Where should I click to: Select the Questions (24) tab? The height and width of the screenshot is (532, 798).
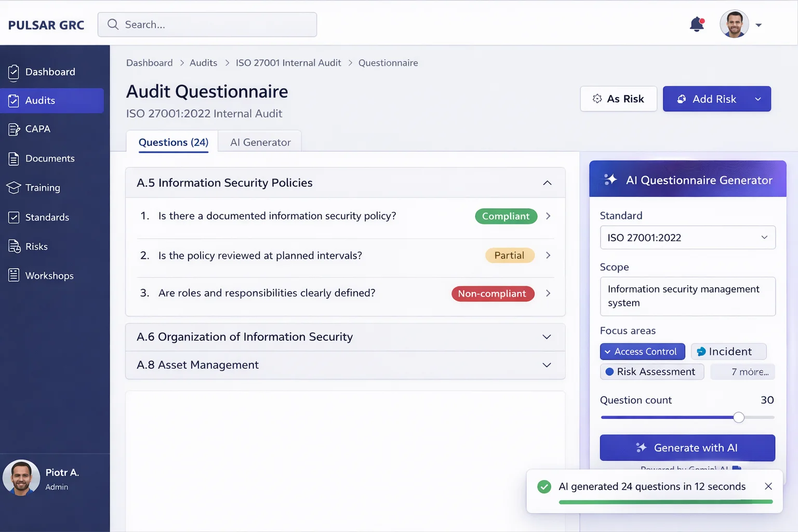173,142
